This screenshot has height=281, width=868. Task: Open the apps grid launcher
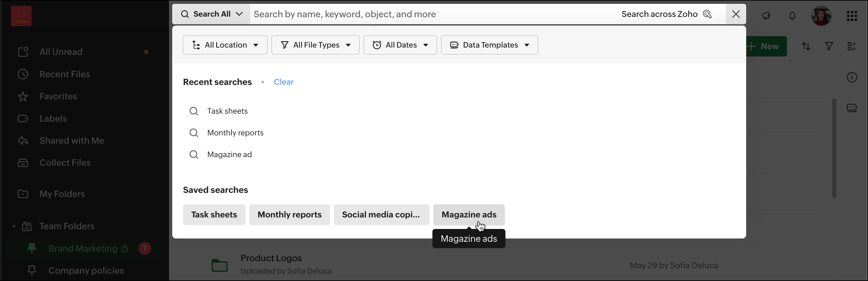(852, 16)
